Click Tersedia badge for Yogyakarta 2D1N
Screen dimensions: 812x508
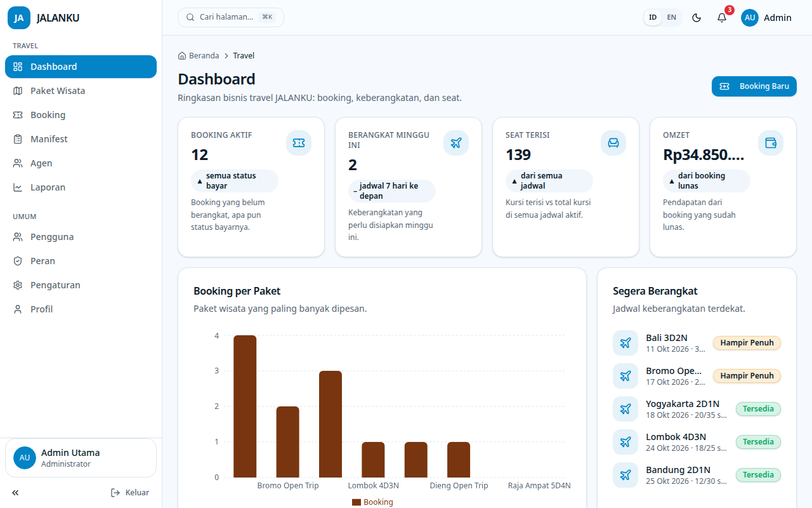758,409
